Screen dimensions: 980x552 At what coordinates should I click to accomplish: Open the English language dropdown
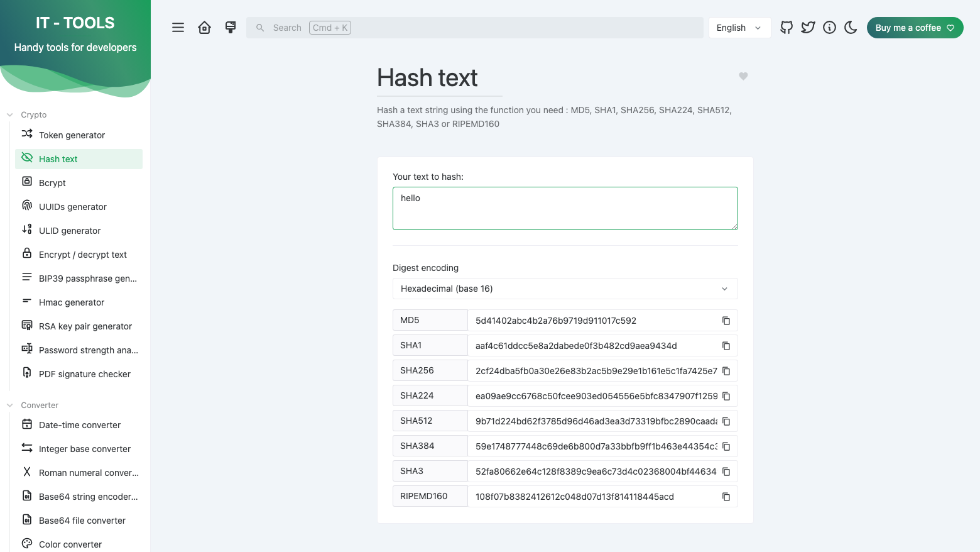739,28
